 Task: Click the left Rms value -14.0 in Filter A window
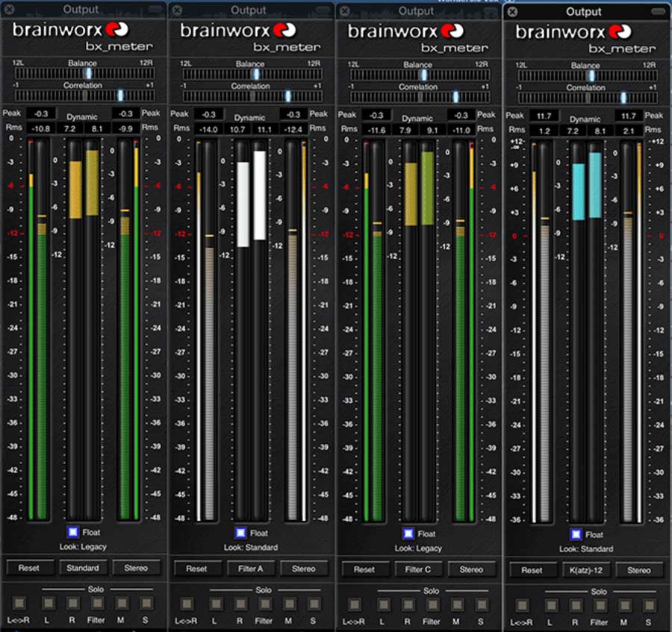tap(208, 129)
